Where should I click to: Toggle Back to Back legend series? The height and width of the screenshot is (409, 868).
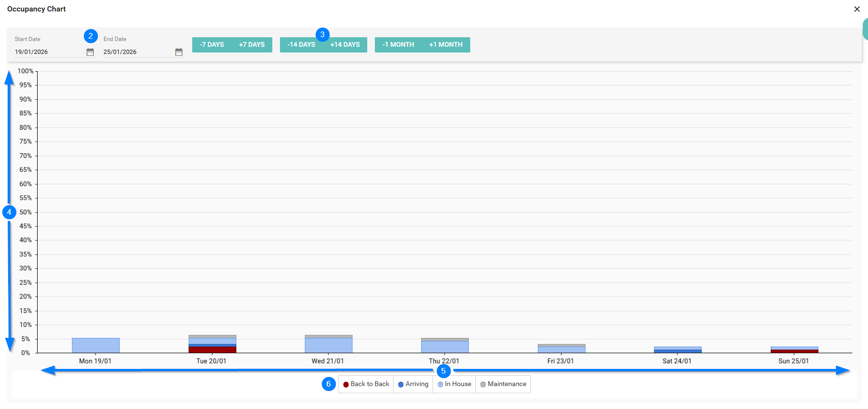366,384
